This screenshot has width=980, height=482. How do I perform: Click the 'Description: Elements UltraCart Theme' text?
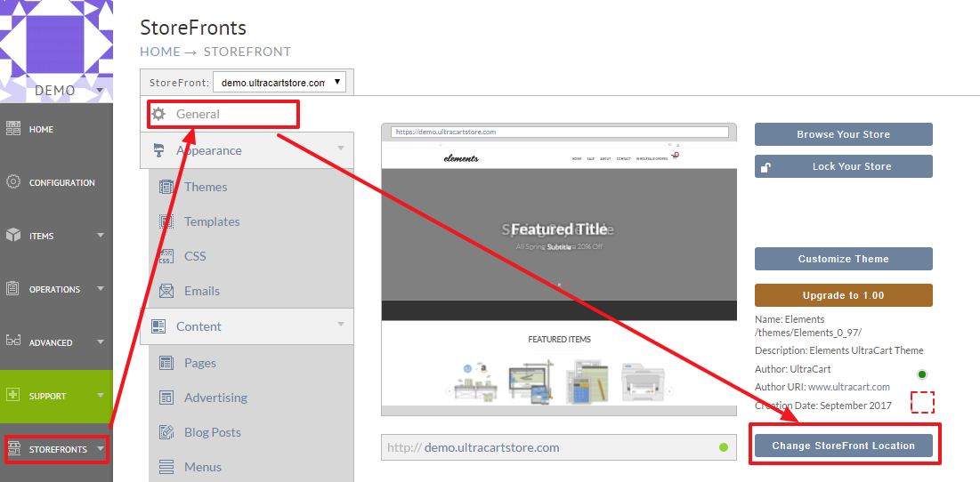(x=838, y=350)
